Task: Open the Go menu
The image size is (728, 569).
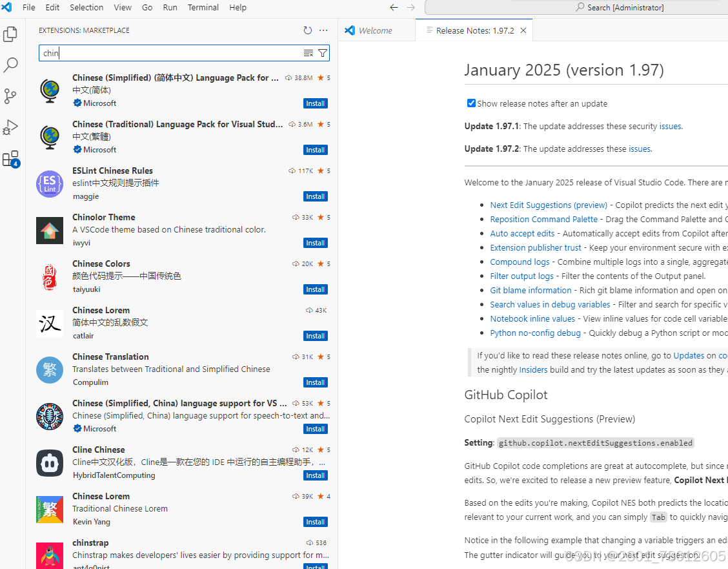Action: [147, 8]
